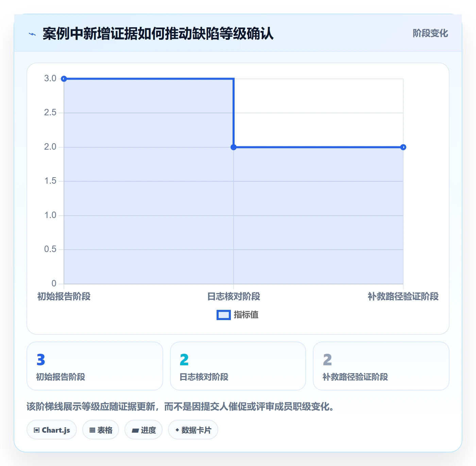Click the 表格 tag chip
Image resolution: width=476 pixels, height=466 pixels.
click(101, 430)
